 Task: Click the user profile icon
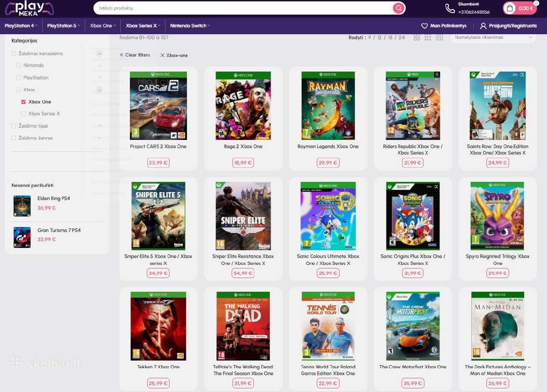click(483, 26)
